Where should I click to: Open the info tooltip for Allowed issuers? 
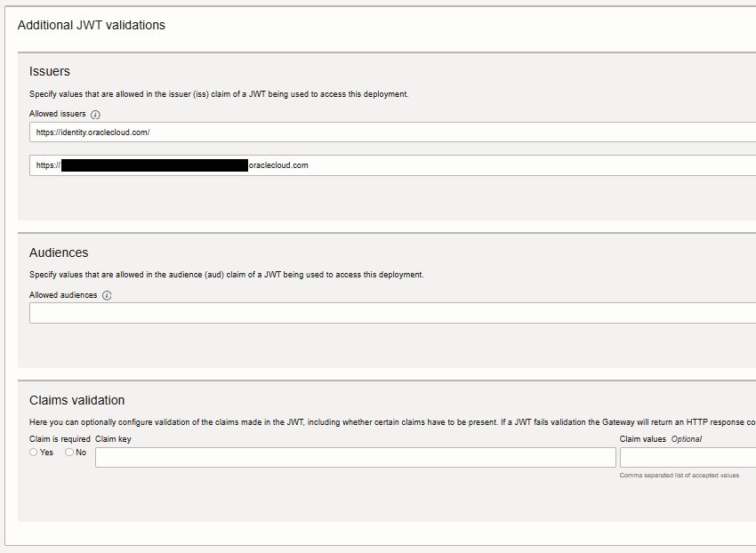[95, 114]
